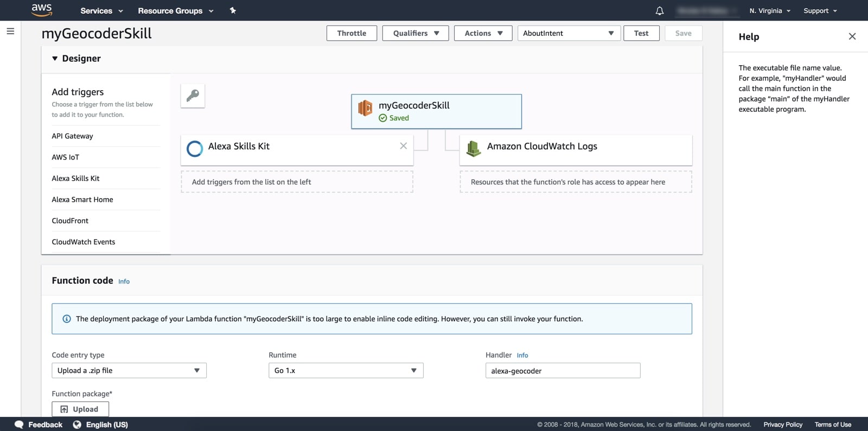The height and width of the screenshot is (431, 868).
Task: Remove the Alexa Skills Kit trigger
Action: (x=403, y=146)
